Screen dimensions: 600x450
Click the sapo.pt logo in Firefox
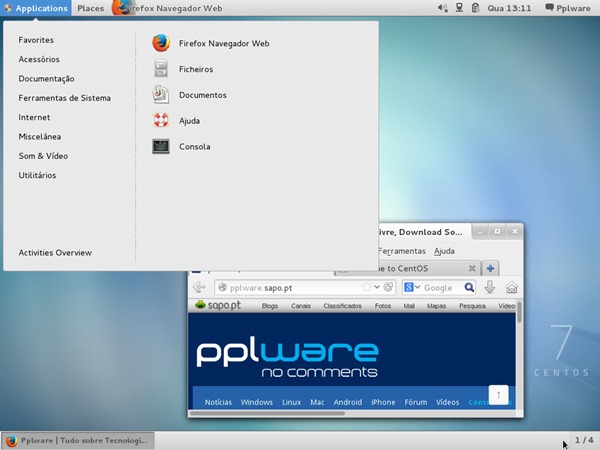tap(218, 305)
